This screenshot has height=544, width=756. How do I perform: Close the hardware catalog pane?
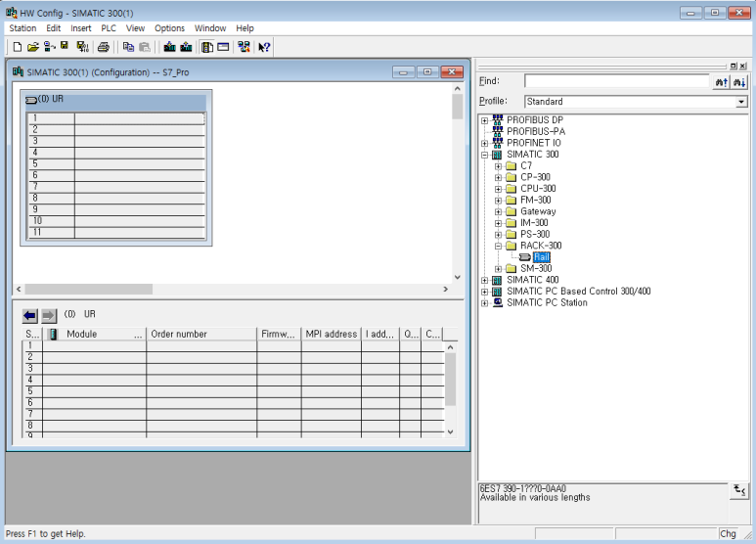point(743,66)
